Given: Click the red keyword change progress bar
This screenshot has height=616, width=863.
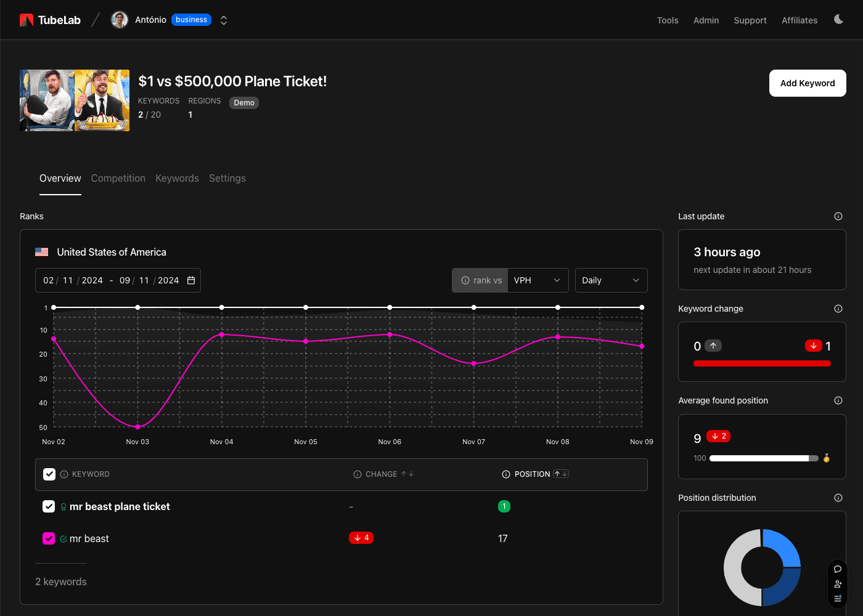Looking at the screenshot, I should 762,363.
